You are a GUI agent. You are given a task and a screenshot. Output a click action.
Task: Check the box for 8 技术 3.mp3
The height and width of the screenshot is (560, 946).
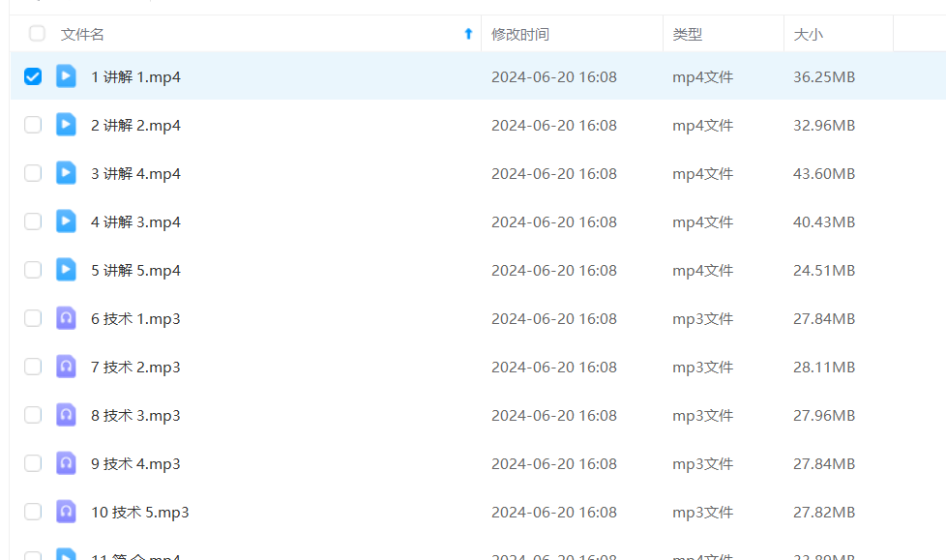33,415
